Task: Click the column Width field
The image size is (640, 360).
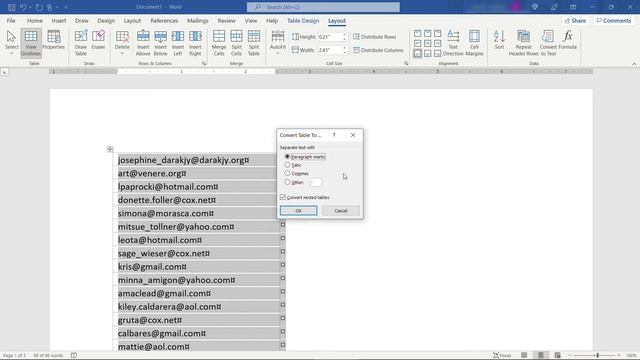Action: pyautogui.click(x=330, y=50)
